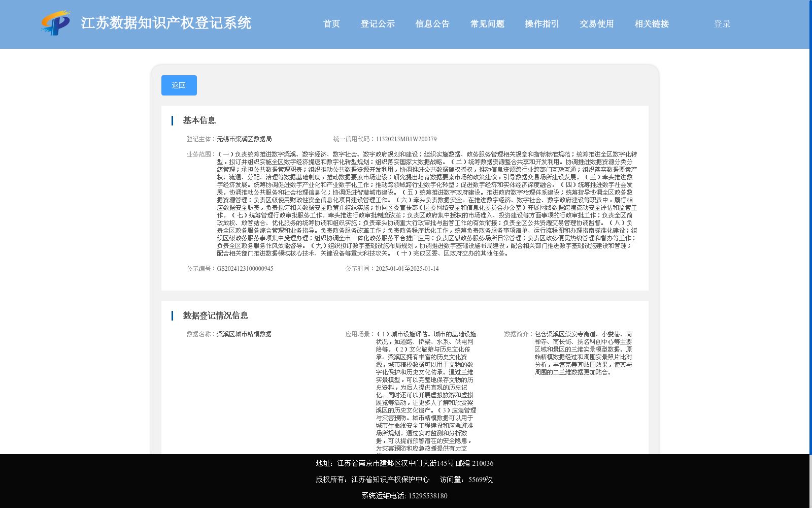
Task: Open the 操作指引 menu item
Action: coord(542,24)
